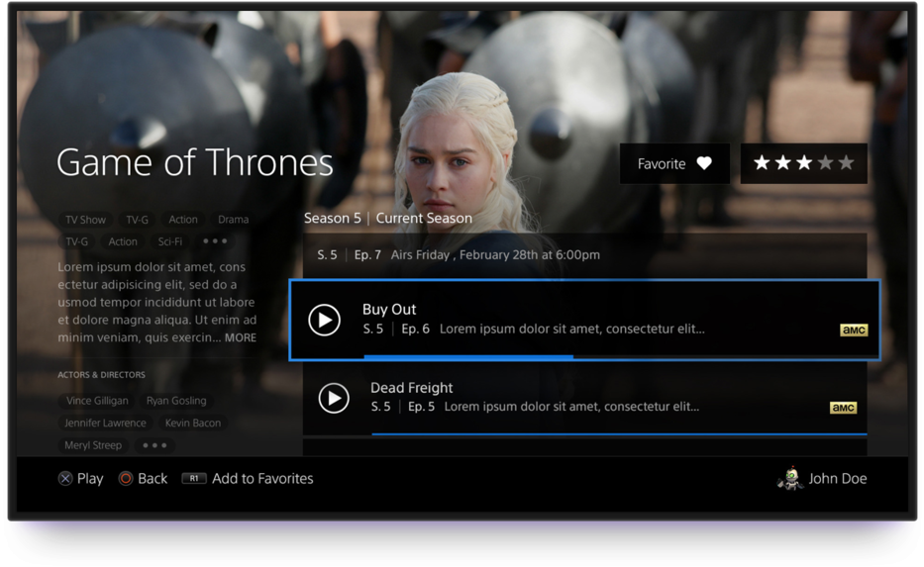
Task: Click the Favorite label text
Action: 662,163
